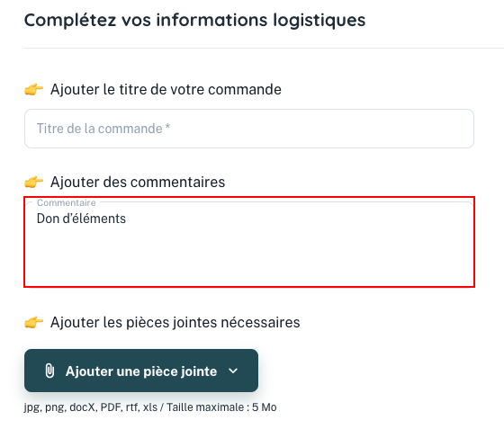Click the Commentaire floating label
The image size is (504, 429).
point(67,202)
